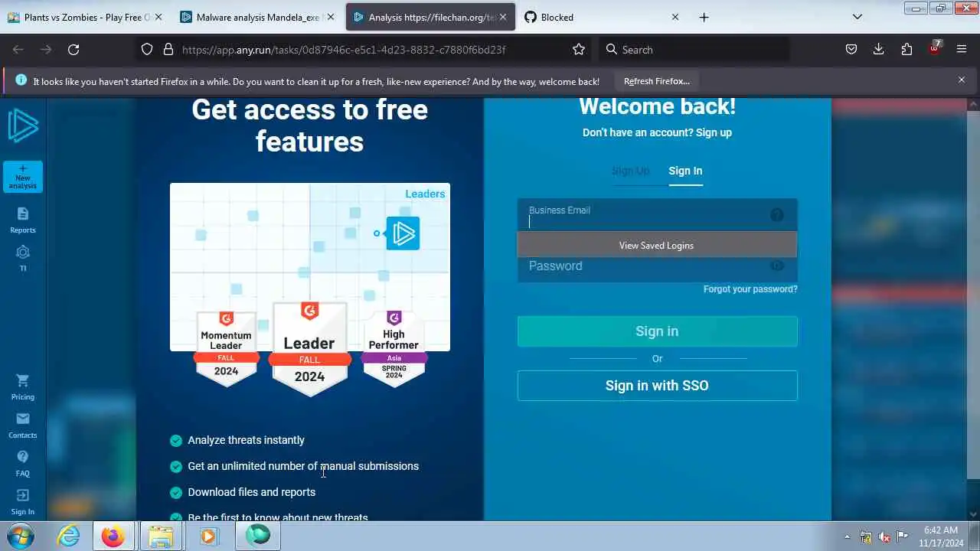
Task: Click the taskbar clock showing 6:42 AM
Action: coord(941,536)
